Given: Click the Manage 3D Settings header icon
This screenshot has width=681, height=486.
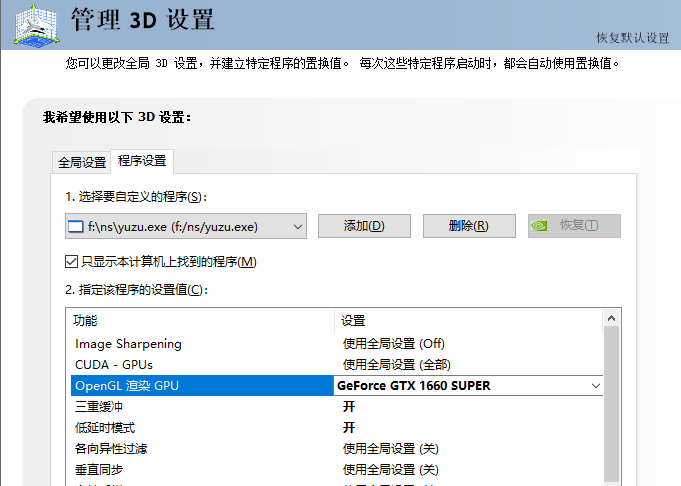Looking at the screenshot, I should tap(36, 25).
